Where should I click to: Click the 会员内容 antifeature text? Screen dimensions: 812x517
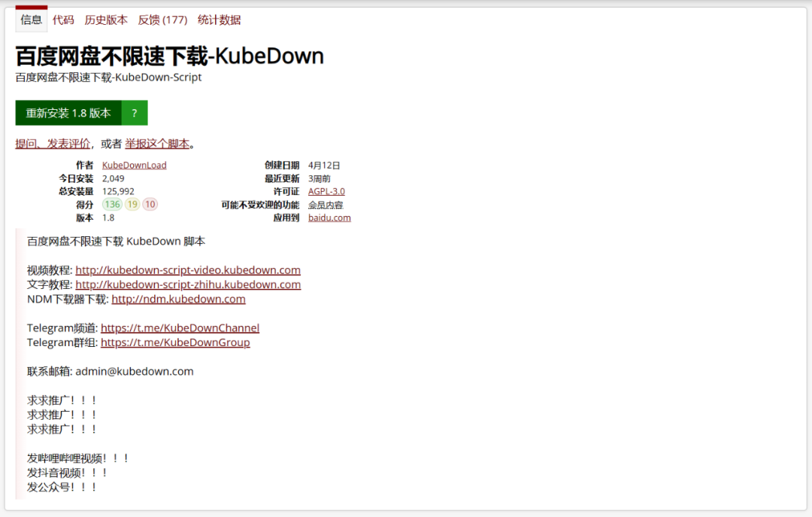[x=326, y=205]
